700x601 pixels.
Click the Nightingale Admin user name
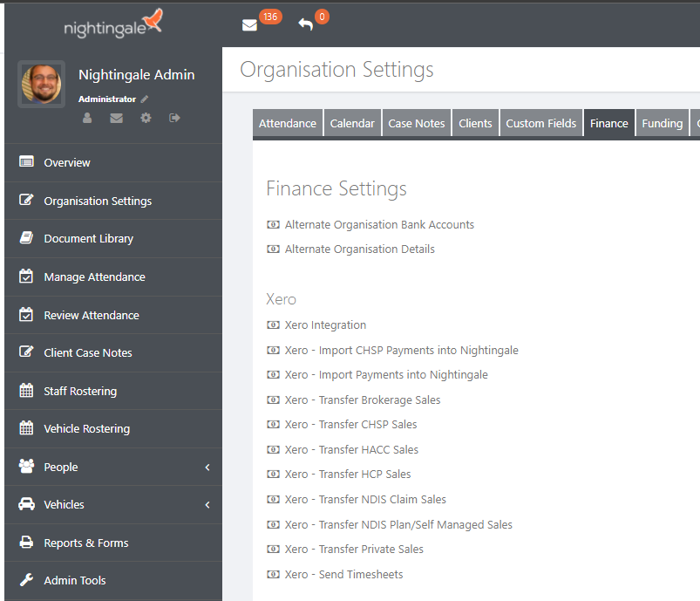137,75
